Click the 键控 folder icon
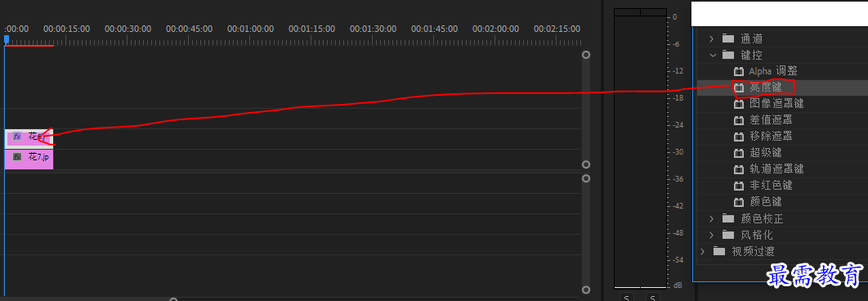Viewport: 868px width, 301px height. [728, 55]
